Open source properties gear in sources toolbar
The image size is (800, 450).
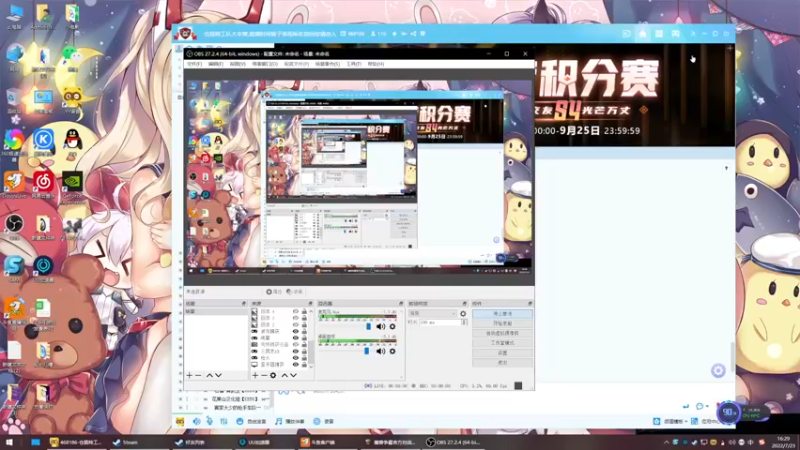point(273,376)
